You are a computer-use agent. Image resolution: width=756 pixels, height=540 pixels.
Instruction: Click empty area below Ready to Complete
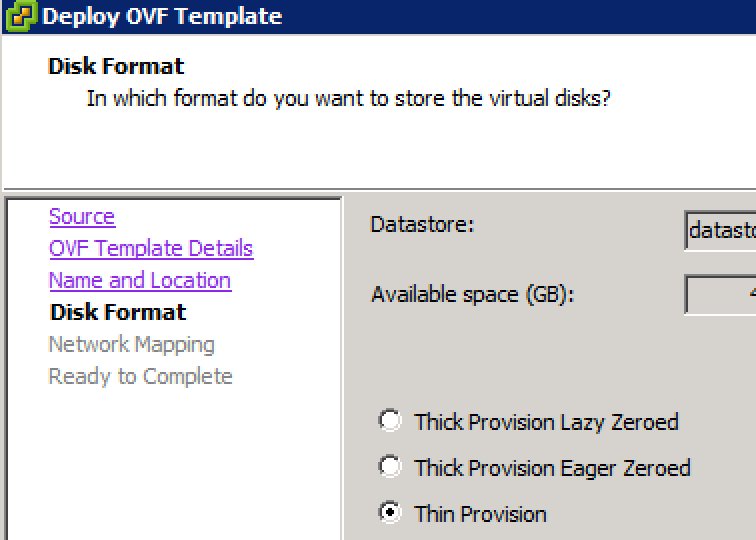174,463
